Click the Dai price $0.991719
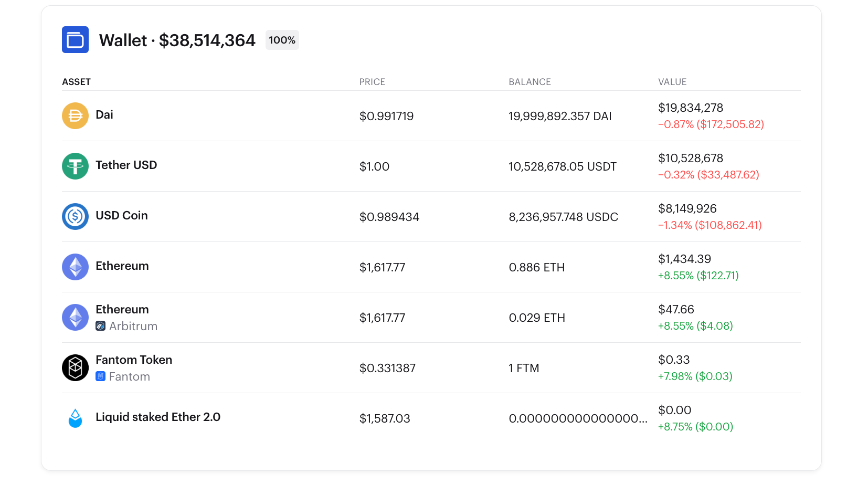 (386, 116)
